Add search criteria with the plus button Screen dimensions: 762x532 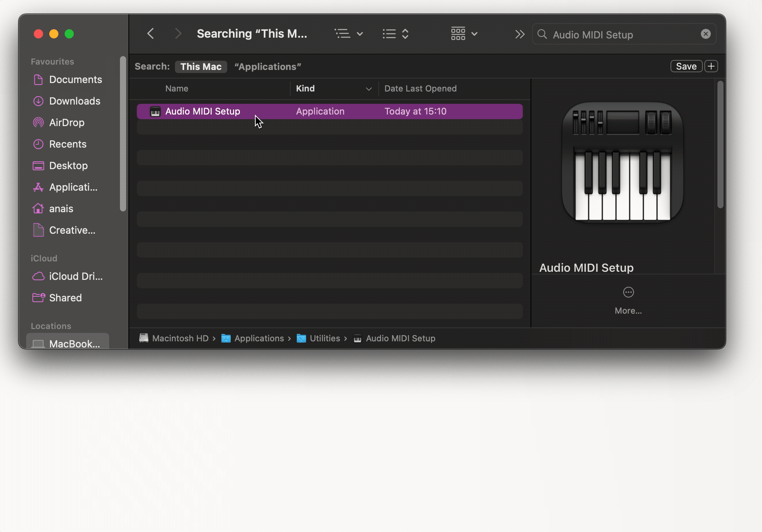point(711,66)
